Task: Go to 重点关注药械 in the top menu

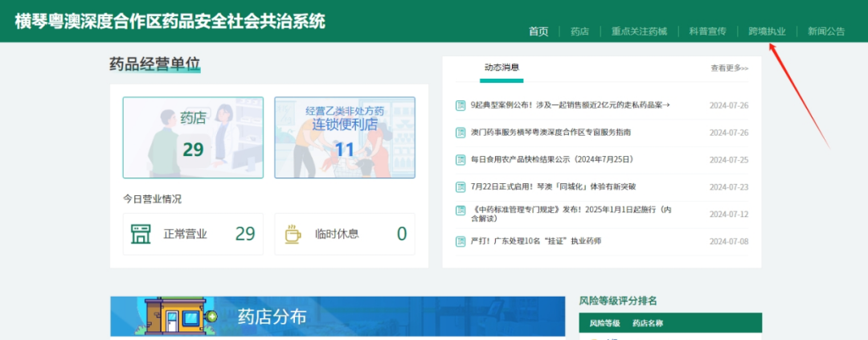Action: click(x=639, y=31)
